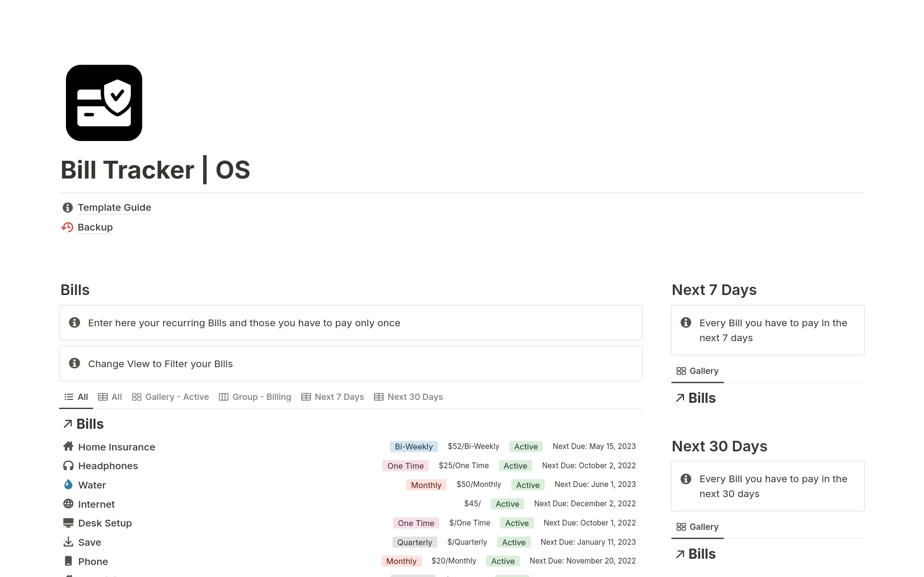
Task: Click the Quarterly tag on Save row
Action: tap(415, 542)
